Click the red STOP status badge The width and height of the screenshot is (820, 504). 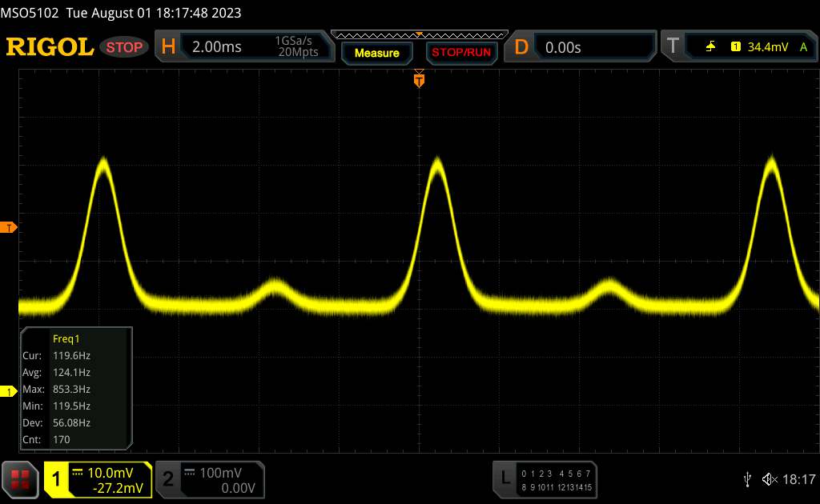tap(125, 47)
